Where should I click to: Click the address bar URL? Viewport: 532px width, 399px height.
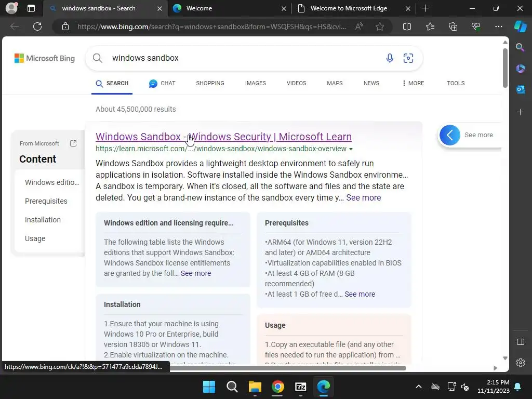211,26
